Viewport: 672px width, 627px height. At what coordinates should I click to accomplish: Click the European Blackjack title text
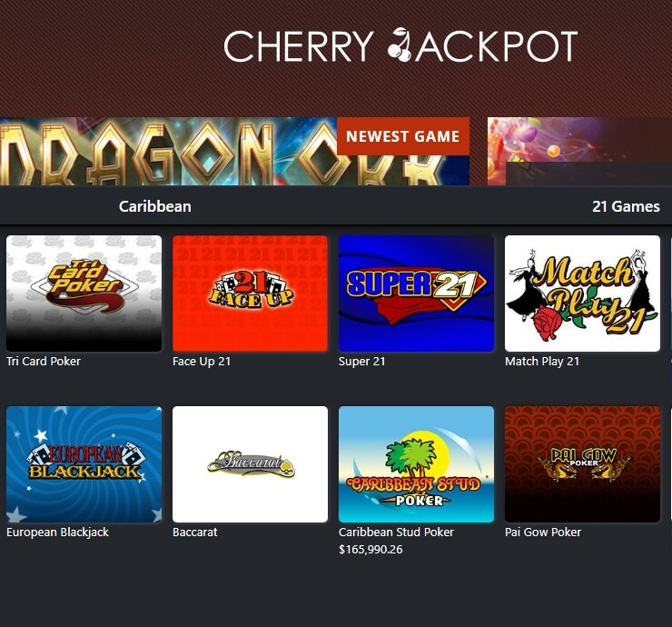tap(57, 532)
